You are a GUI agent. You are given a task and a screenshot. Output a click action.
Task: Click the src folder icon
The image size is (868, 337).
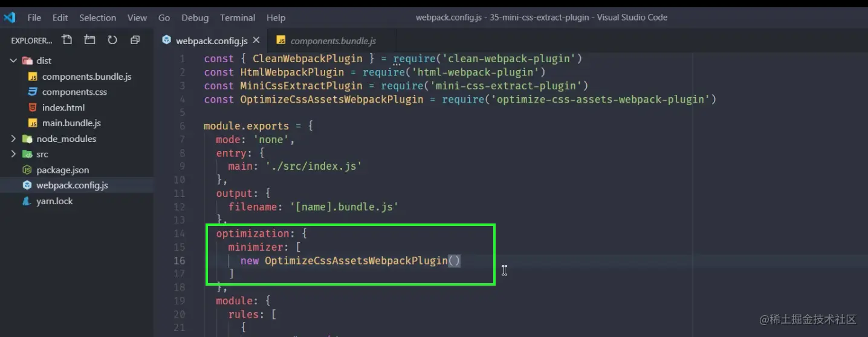(x=27, y=154)
